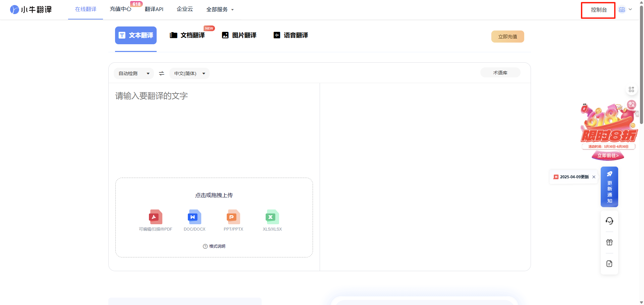Open the document note sidebar icon
The height and width of the screenshot is (305, 644).
coord(609,264)
